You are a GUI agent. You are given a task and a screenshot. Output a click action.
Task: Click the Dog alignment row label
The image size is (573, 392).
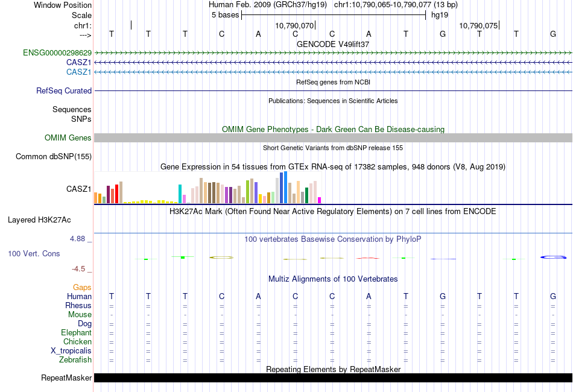85,324
